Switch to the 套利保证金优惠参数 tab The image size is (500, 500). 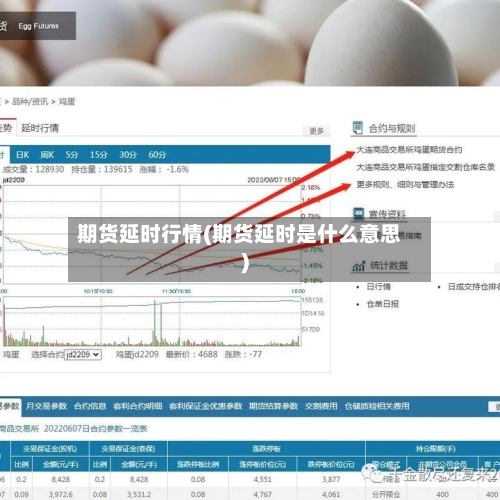[205, 406]
